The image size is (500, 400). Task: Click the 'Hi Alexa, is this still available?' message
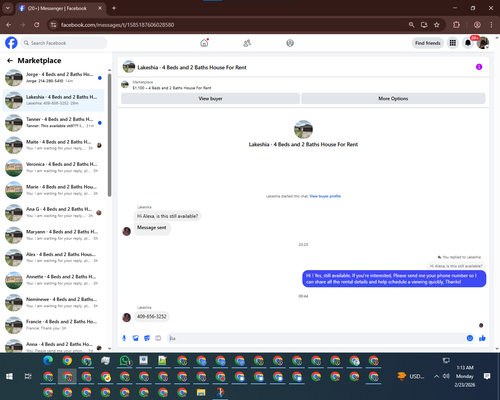tap(167, 216)
